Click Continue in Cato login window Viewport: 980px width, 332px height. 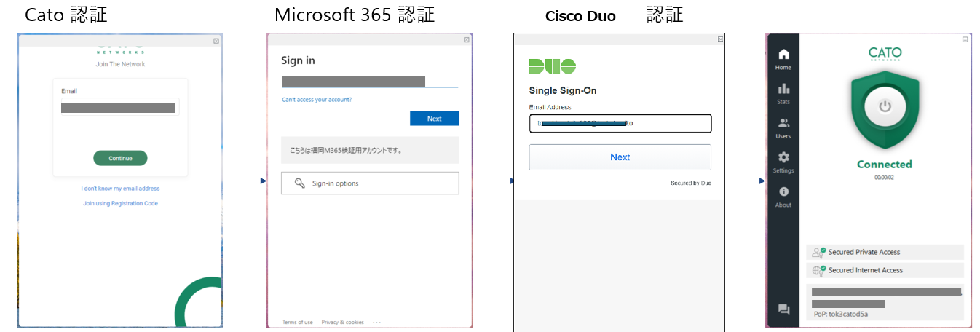click(x=120, y=158)
